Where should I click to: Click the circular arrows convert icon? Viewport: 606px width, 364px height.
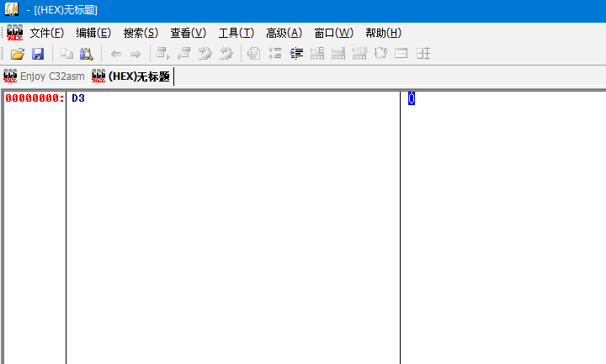click(x=380, y=53)
